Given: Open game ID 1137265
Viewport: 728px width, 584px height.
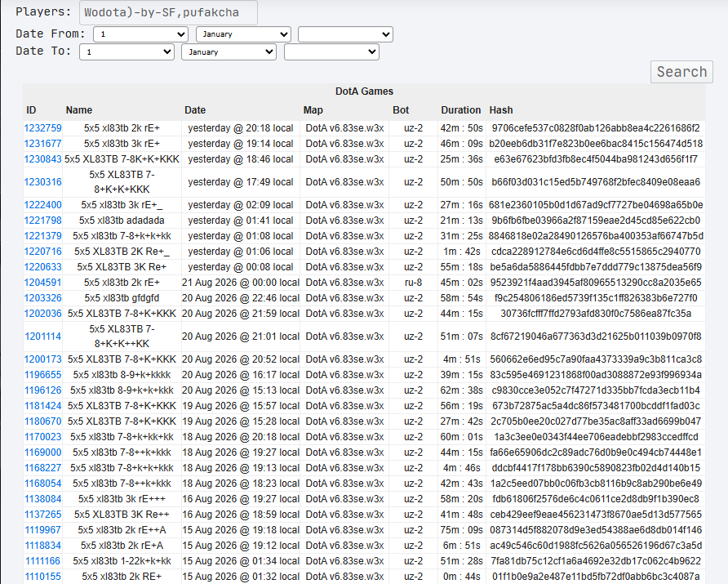Looking at the screenshot, I should pyautogui.click(x=42, y=515).
